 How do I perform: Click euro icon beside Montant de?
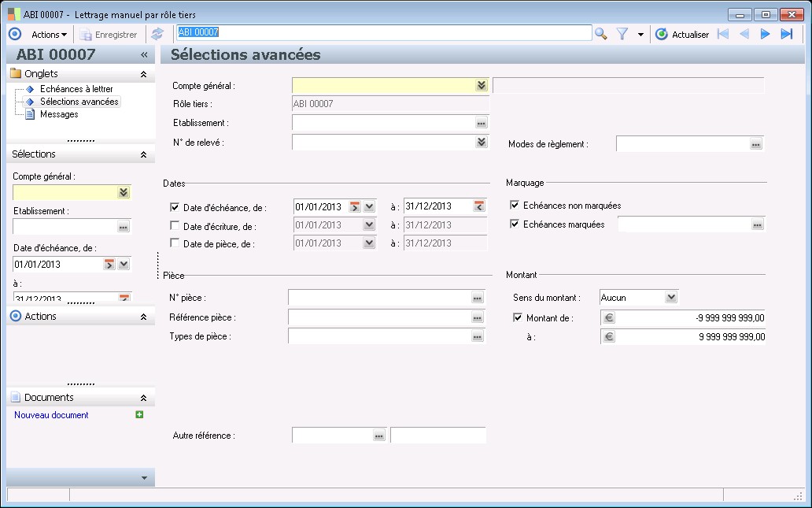609,317
